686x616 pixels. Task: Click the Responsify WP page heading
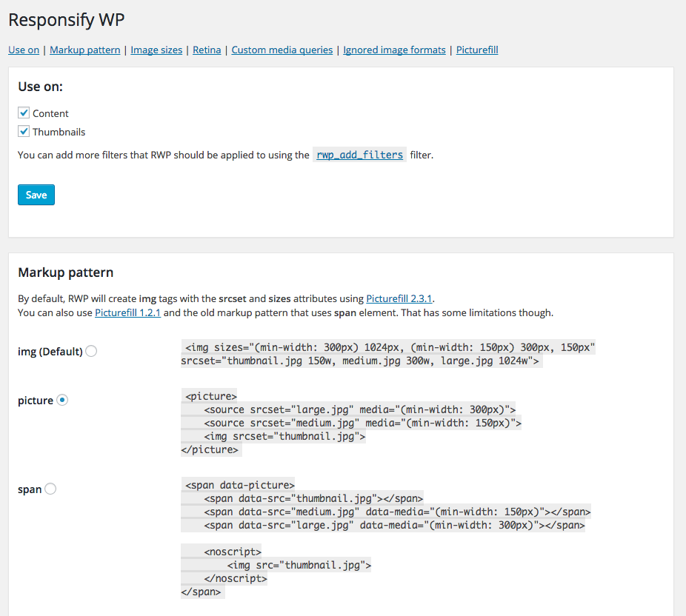pos(67,20)
